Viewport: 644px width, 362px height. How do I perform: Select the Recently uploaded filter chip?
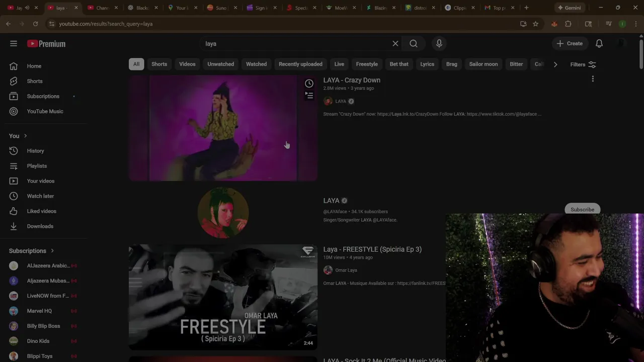[300, 64]
